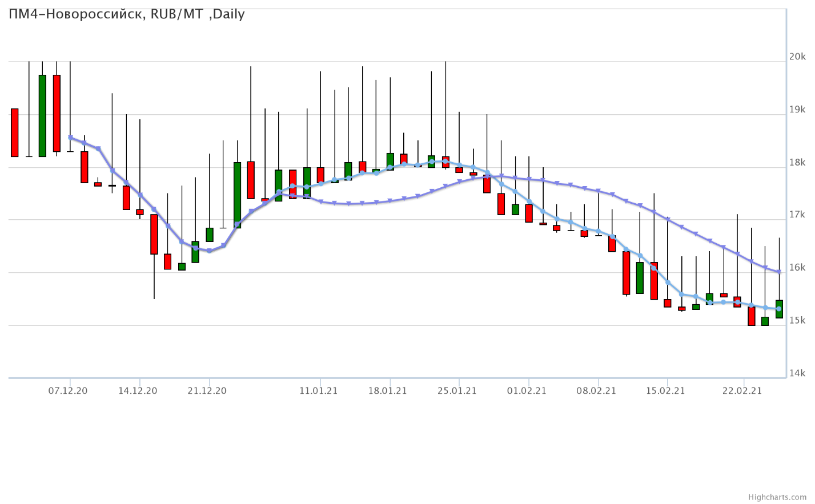Click the 14k price axis label
815x504 pixels.
tap(797, 373)
